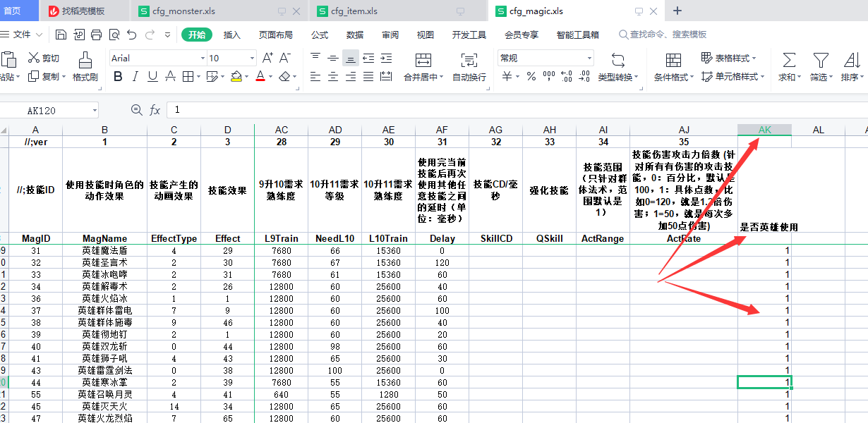
Task: Click the Increase Font Size icon
Action: coord(267,58)
